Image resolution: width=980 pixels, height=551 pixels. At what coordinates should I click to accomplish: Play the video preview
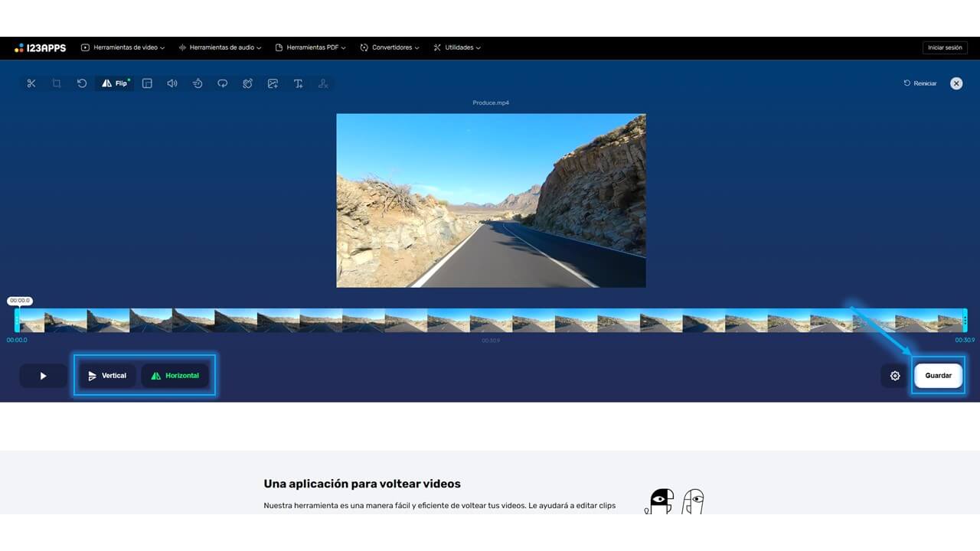point(43,376)
